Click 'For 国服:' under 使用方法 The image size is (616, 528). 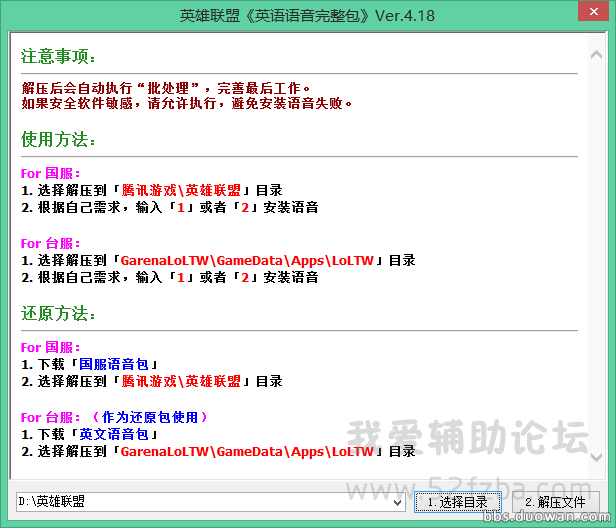(51, 173)
